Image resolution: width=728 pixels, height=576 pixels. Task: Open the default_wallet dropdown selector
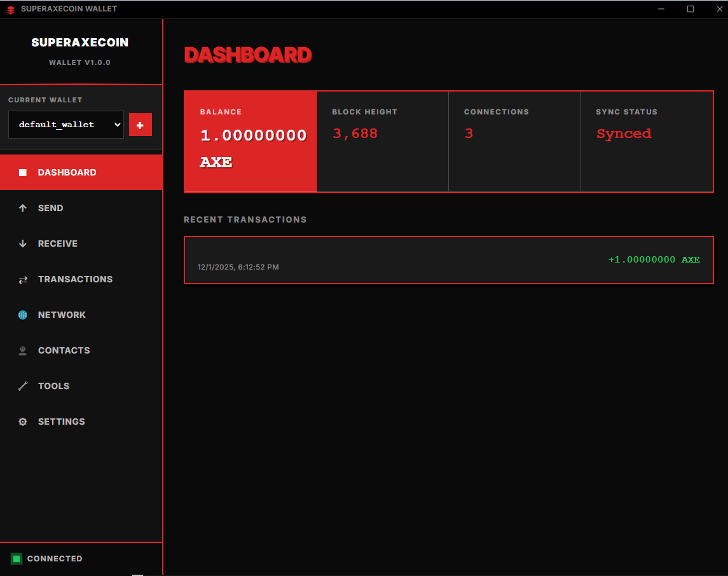coord(66,125)
